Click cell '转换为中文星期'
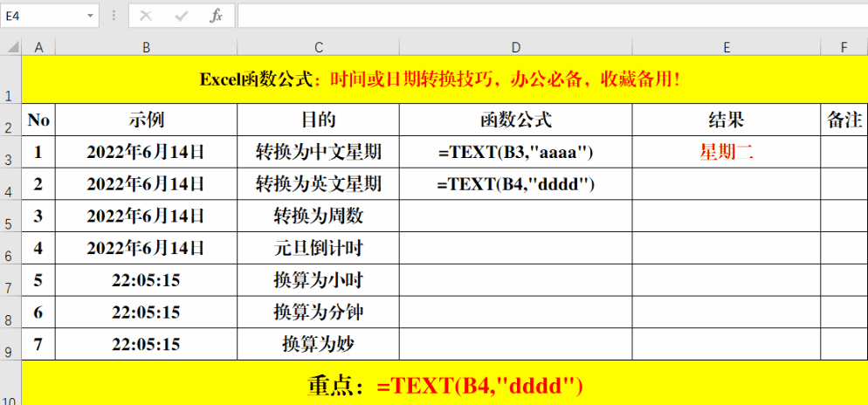Screen dimensions: 868x405 tap(319, 152)
